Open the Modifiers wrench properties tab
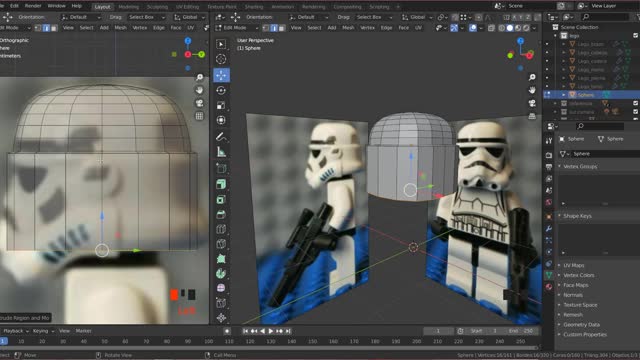Viewport: 640px width, 360px height. (549, 229)
